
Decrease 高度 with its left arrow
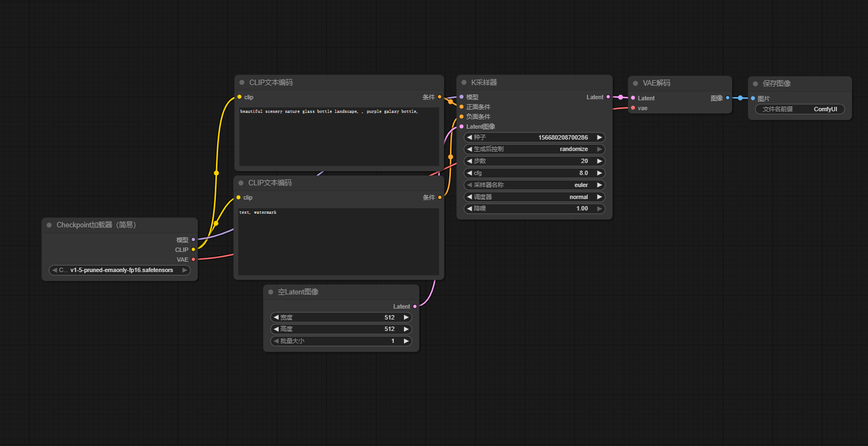coord(276,329)
